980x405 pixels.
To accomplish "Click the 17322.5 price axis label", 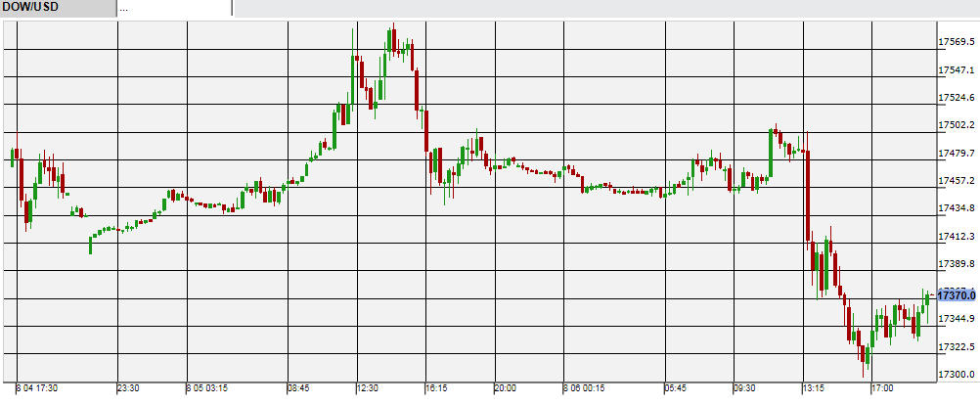I will [x=957, y=346].
